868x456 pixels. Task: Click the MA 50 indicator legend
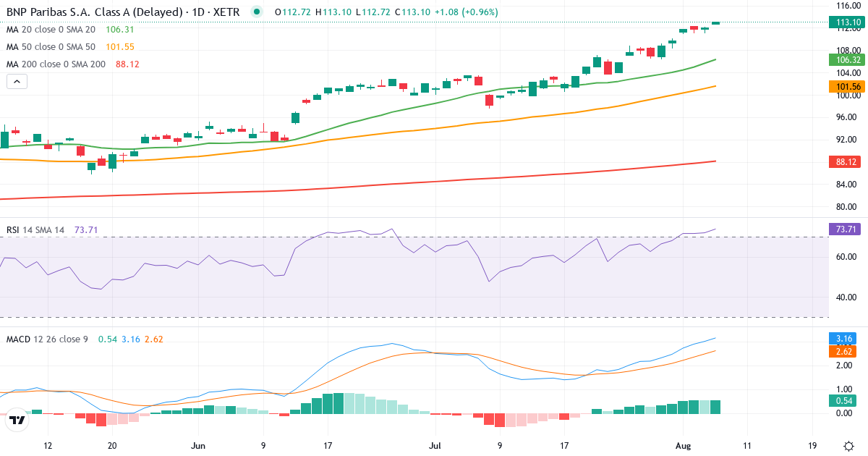(51, 47)
